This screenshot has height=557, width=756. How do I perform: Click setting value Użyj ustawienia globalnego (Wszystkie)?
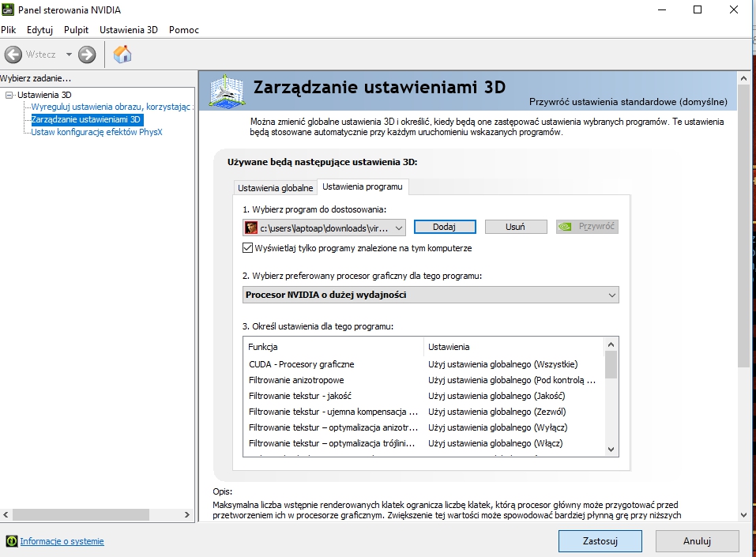(503, 364)
